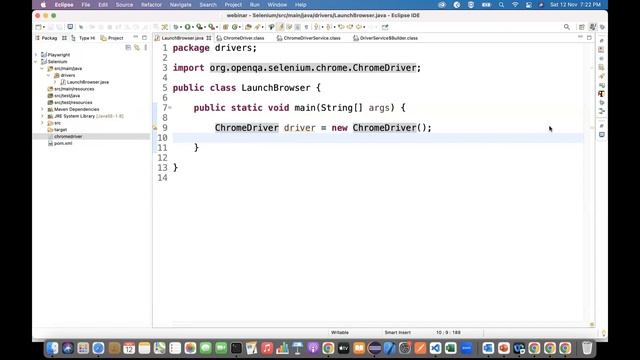Viewport: 640px width, 360px height.
Task: Place cursor on empty line 10
Action: (378, 138)
